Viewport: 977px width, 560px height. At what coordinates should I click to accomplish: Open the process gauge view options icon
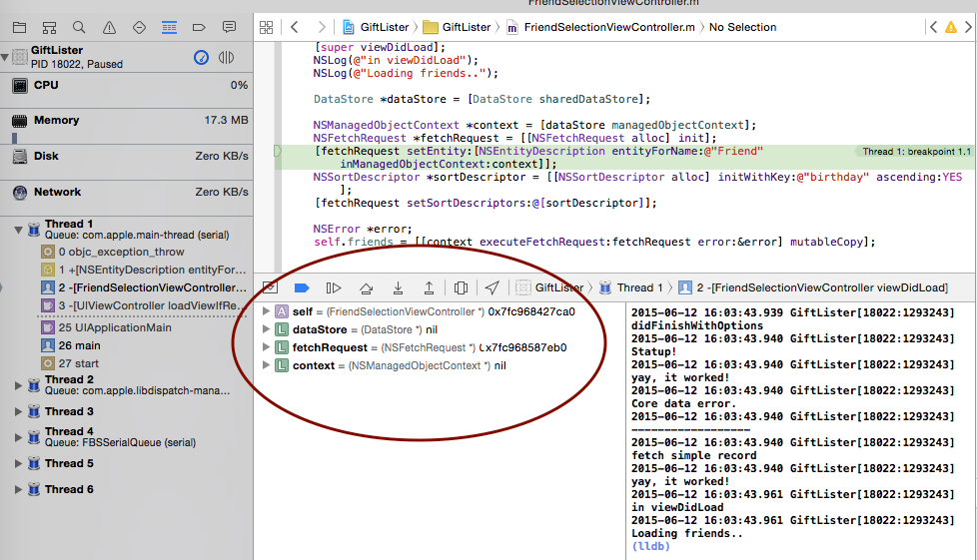(x=201, y=57)
